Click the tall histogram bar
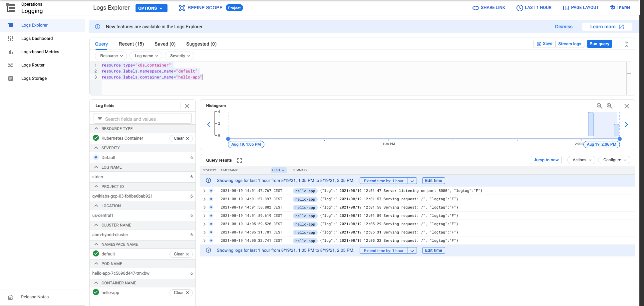The image size is (644, 306). [591, 124]
